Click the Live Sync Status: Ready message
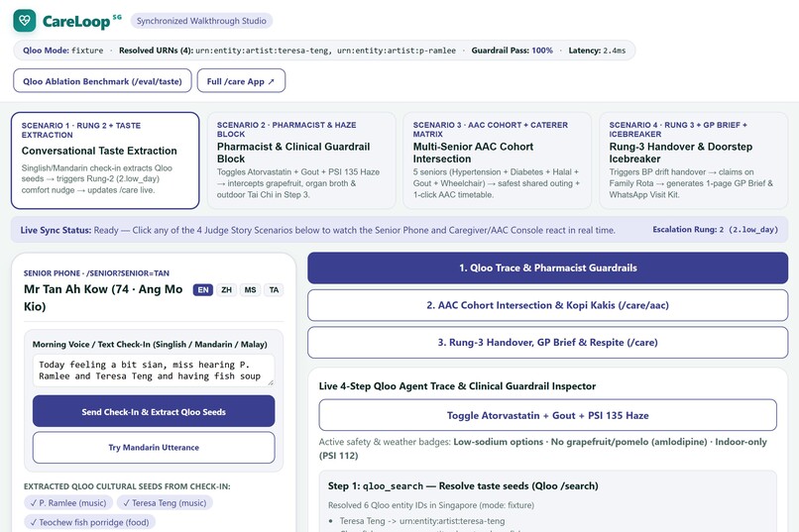The image size is (799, 532). coord(317,230)
